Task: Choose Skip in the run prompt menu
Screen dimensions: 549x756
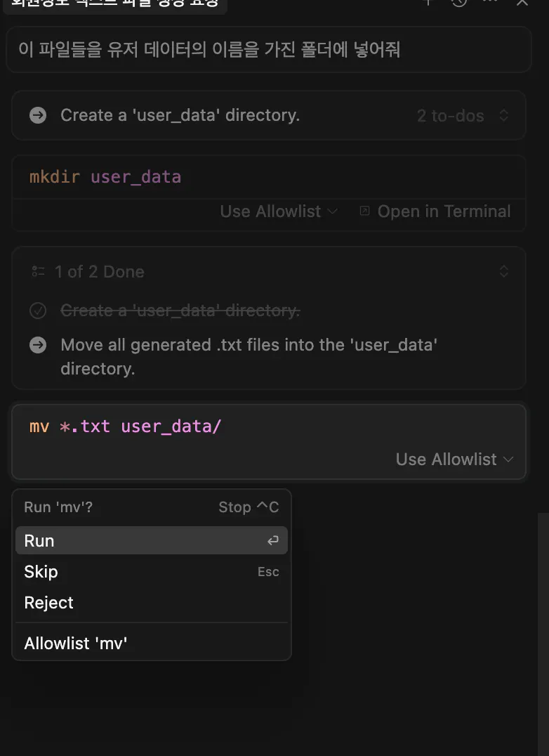Action: coord(41,572)
